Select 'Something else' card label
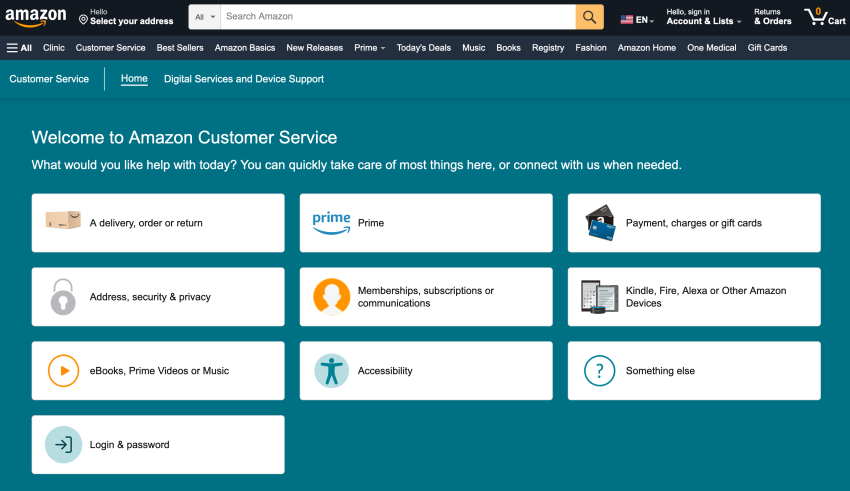850x491 pixels. [x=660, y=371]
